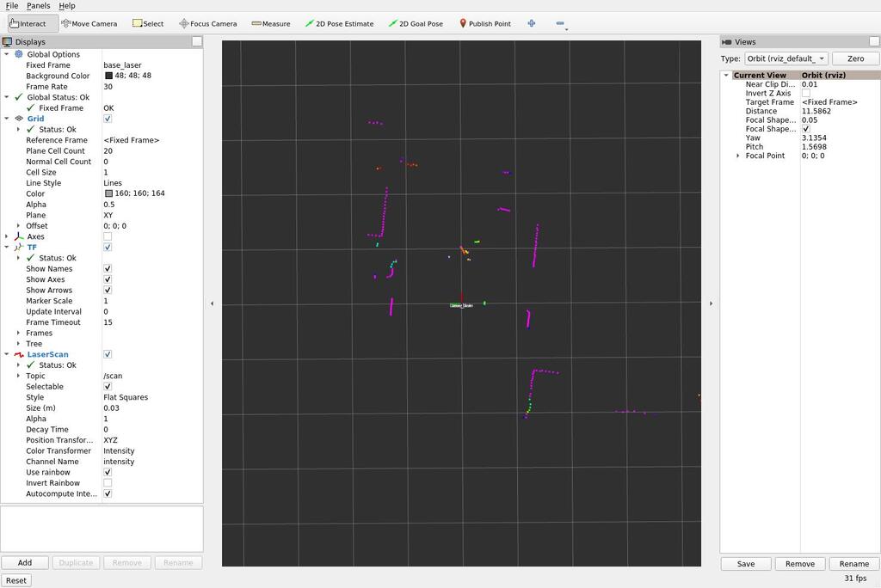Image resolution: width=881 pixels, height=588 pixels.
Task: Toggle the LaserScan display checkbox
Action: [x=108, y=354]
